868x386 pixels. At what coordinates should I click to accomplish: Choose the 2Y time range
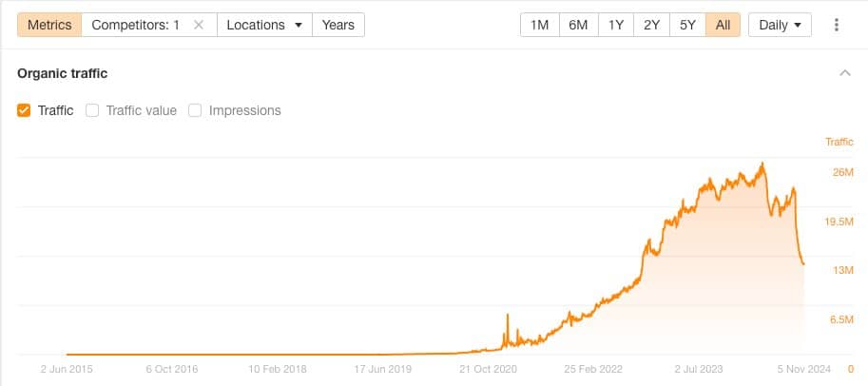pos(651,25)
